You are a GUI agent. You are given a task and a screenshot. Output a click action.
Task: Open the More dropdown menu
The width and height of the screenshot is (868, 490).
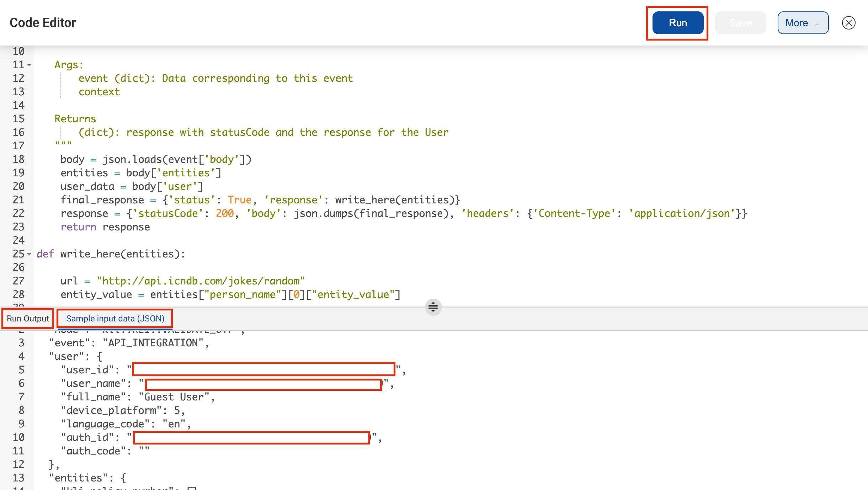pyautogui.click(x=803, y=23)
